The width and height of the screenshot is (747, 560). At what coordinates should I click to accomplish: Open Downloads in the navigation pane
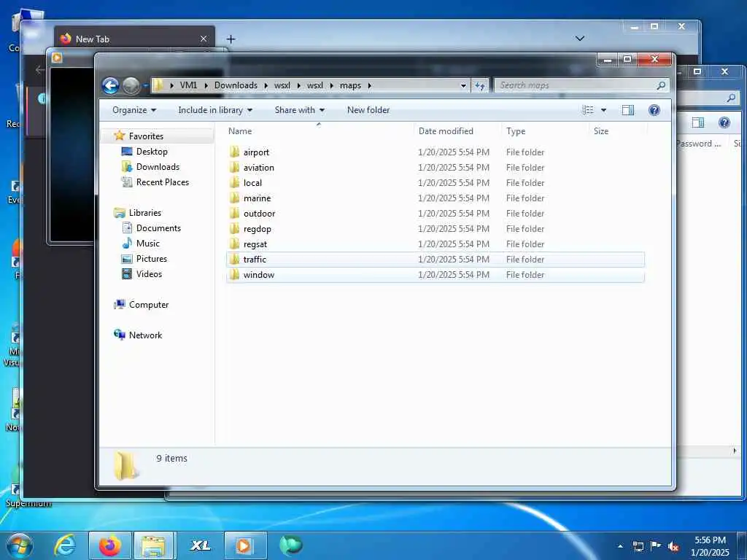tap(158, 167)
